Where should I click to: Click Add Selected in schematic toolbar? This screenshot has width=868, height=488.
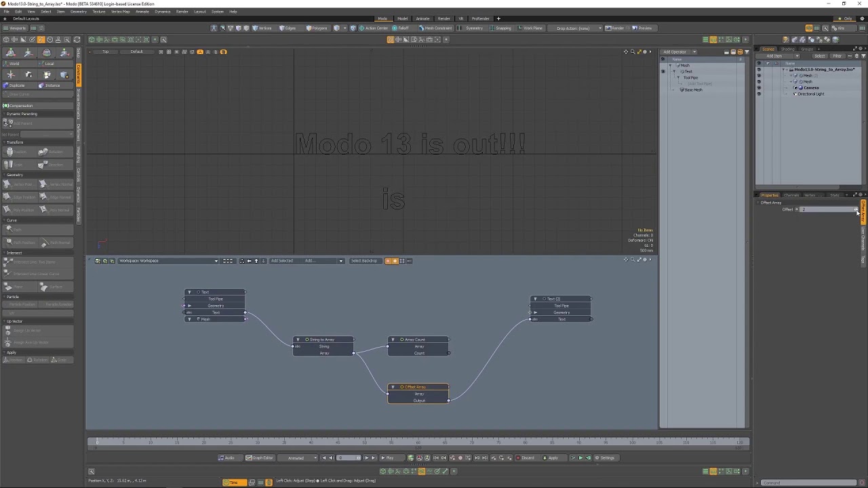point(282,261)
